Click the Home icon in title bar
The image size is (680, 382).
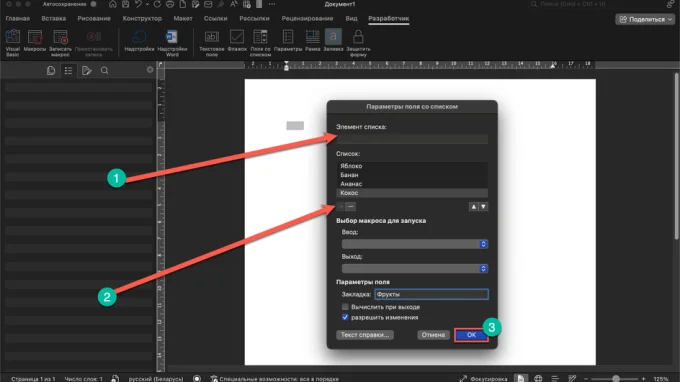112,4
